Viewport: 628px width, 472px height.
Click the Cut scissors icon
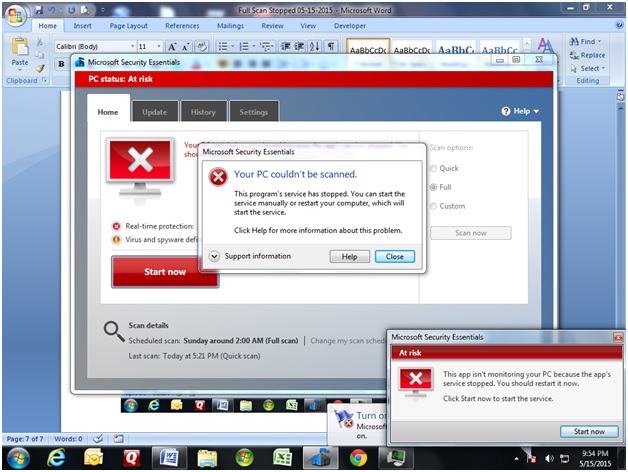pyautogui.click(x=40, y=42)
